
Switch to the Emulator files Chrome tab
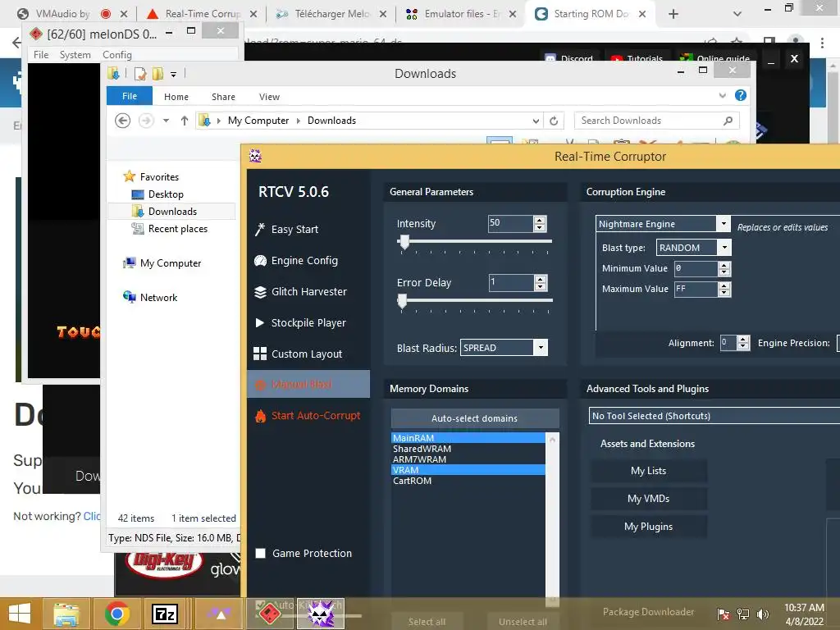coord(461,14)
